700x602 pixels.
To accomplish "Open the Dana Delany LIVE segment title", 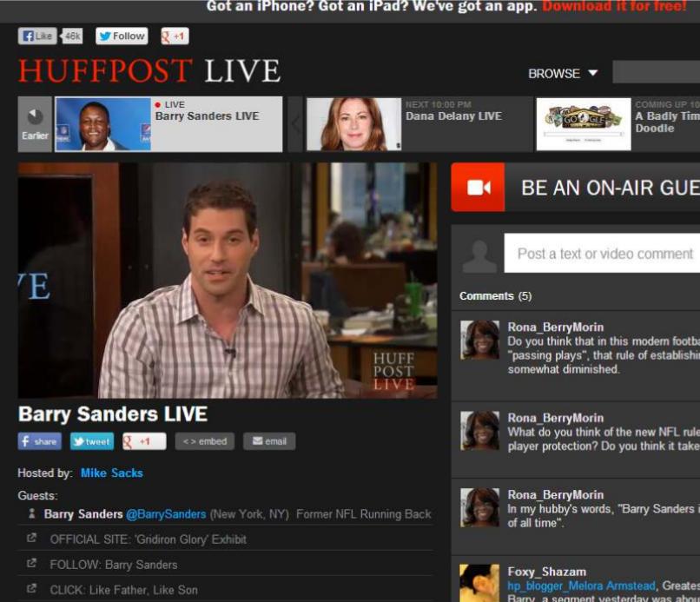I will pos(453,116).
